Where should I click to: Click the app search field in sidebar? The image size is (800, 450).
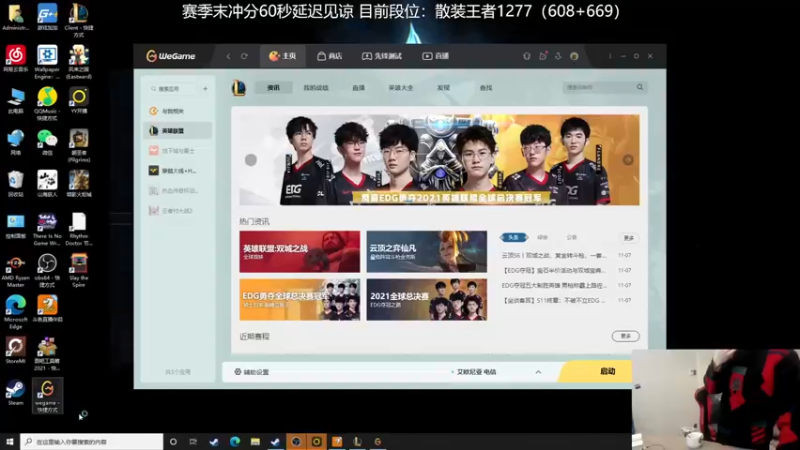(172, 89)
